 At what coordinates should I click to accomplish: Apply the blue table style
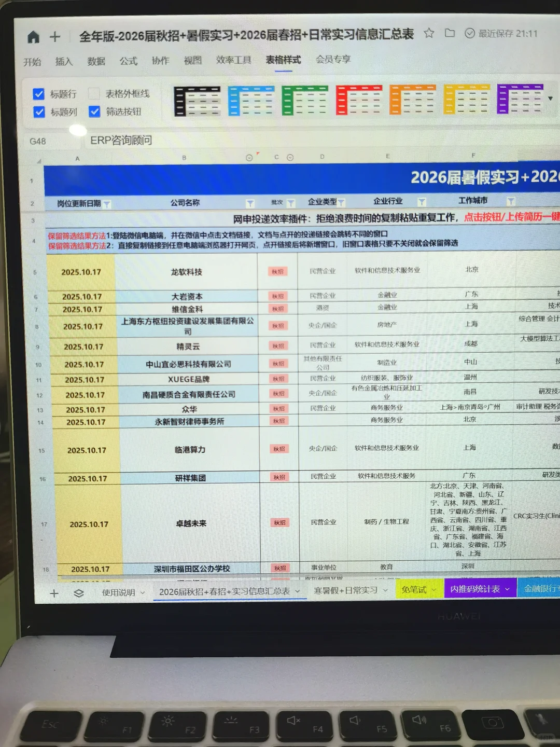[x=251, y=100]
